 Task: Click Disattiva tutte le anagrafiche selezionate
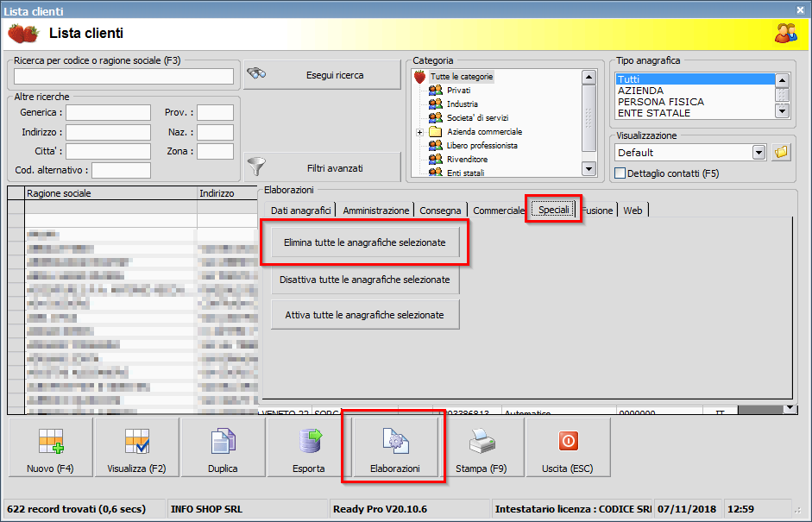pyautogui.click(x=364, y=280)
